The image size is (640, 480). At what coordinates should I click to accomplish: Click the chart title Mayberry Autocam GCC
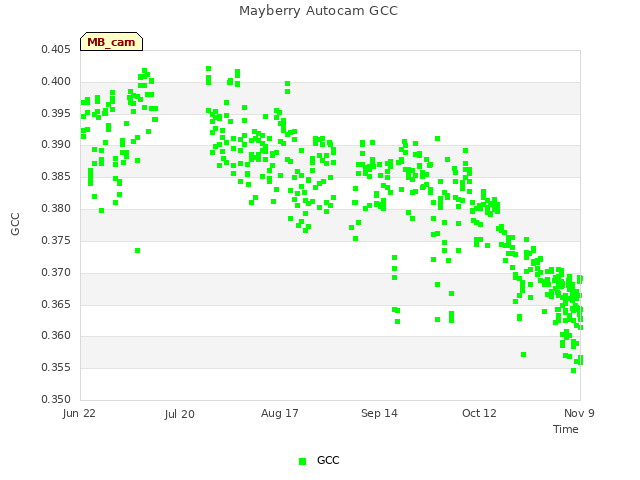pyautogui.click(x=318, y=11)
